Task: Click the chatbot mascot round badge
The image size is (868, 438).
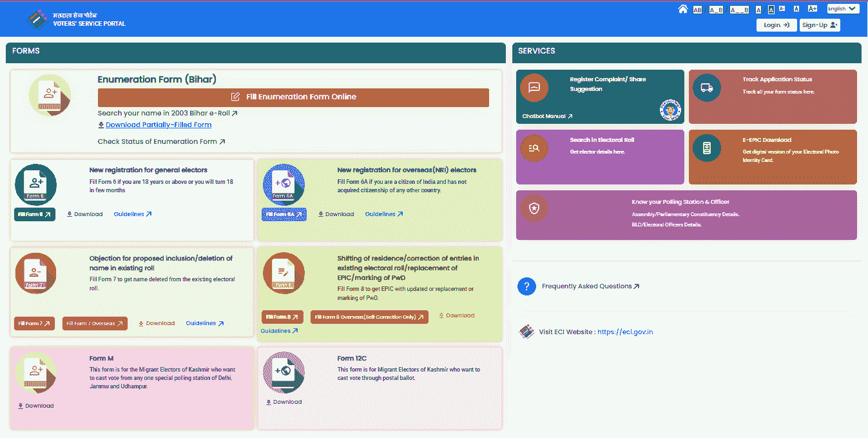Action: click(x=670, y=110)
